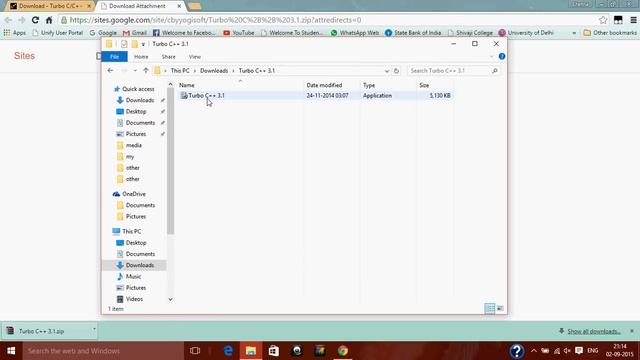Image resolution: width=640 pixels, height=360 pixels.
Task: Open File Explorer taskbar icon
Action: [251, 351]
